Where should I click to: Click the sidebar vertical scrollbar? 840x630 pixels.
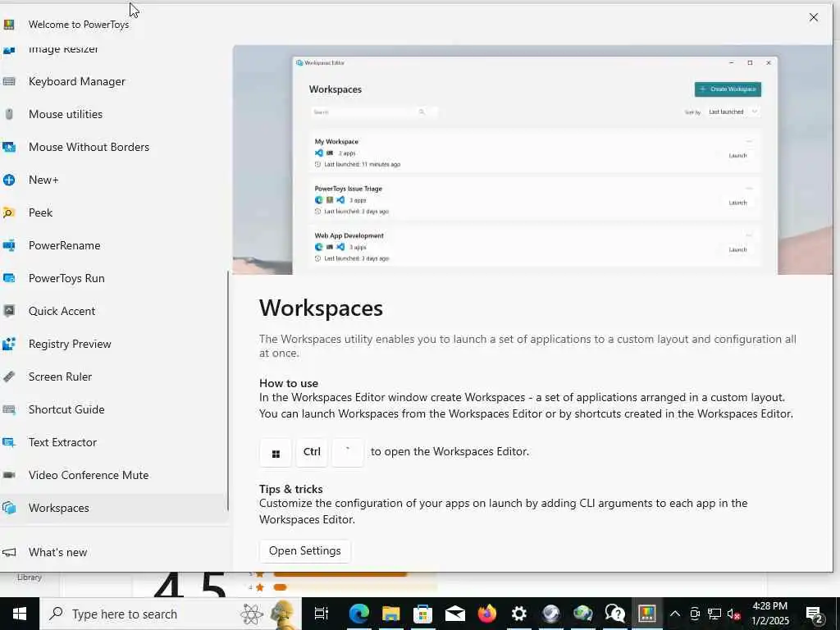coord(228,390)
